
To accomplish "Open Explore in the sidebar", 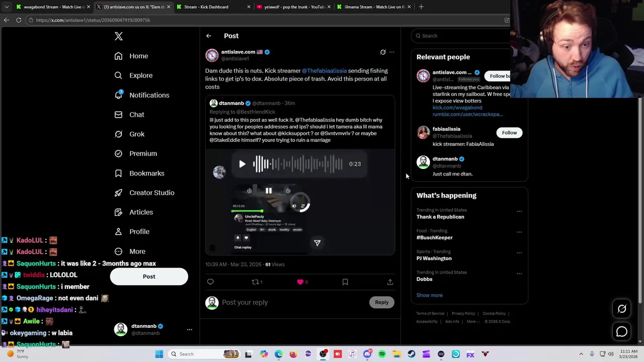I will 133,75.
